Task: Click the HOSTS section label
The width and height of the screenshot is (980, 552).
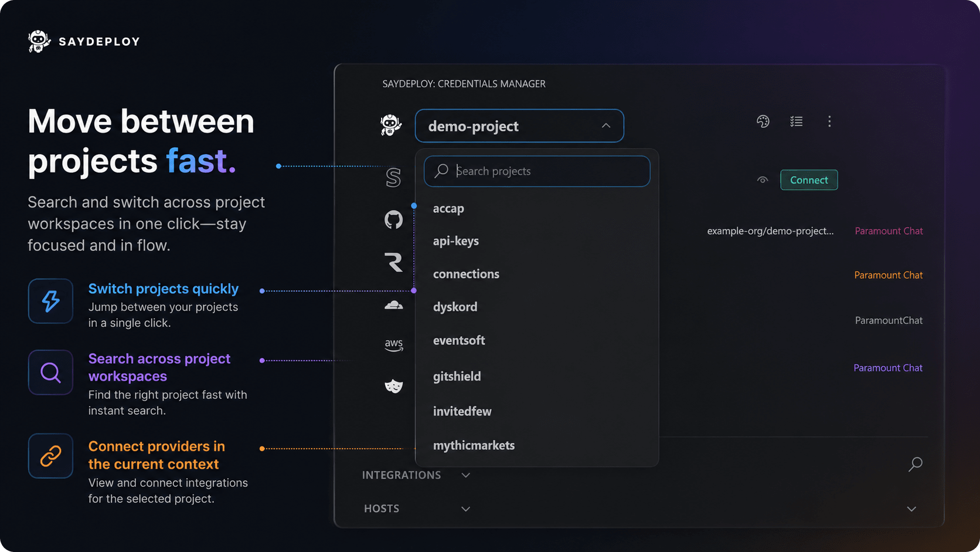Action: 382,509
